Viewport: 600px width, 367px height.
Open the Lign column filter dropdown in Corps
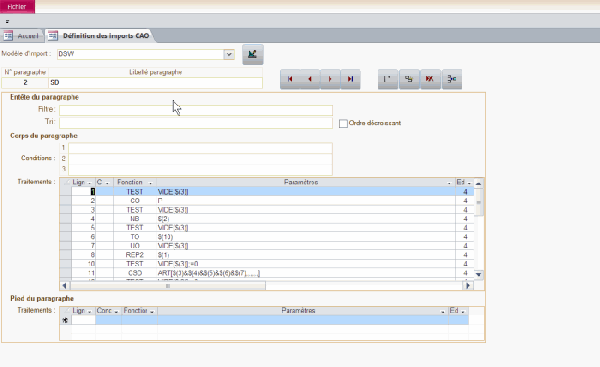[x=90, y=183]
